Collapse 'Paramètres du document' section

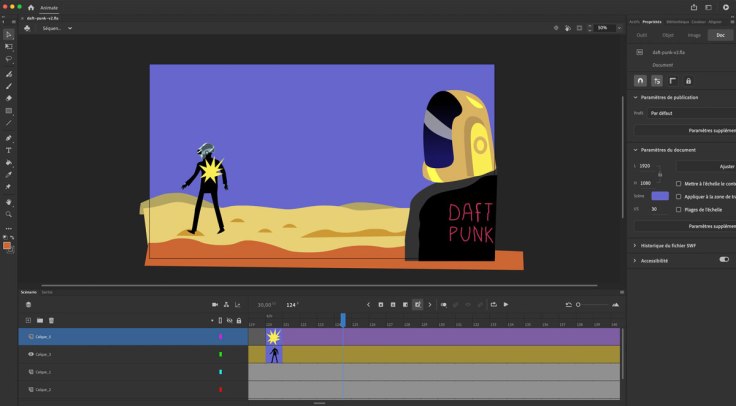coord(636,150)
